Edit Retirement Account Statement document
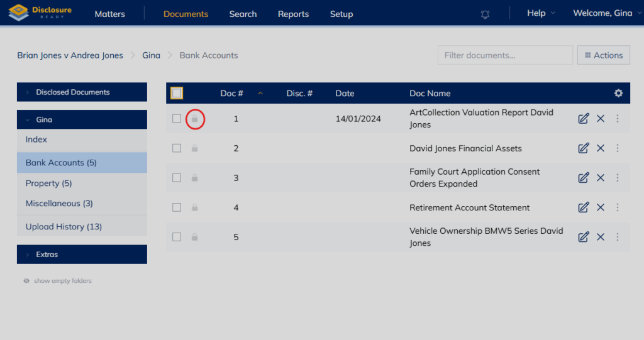Viewport: 644px width, 340px height. (x=583, y=207)
